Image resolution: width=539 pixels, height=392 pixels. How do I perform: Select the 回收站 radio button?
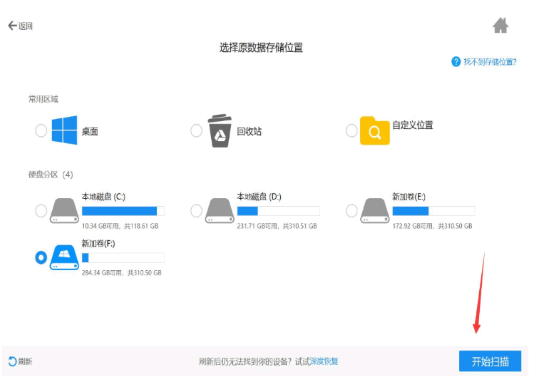point(196,130)
